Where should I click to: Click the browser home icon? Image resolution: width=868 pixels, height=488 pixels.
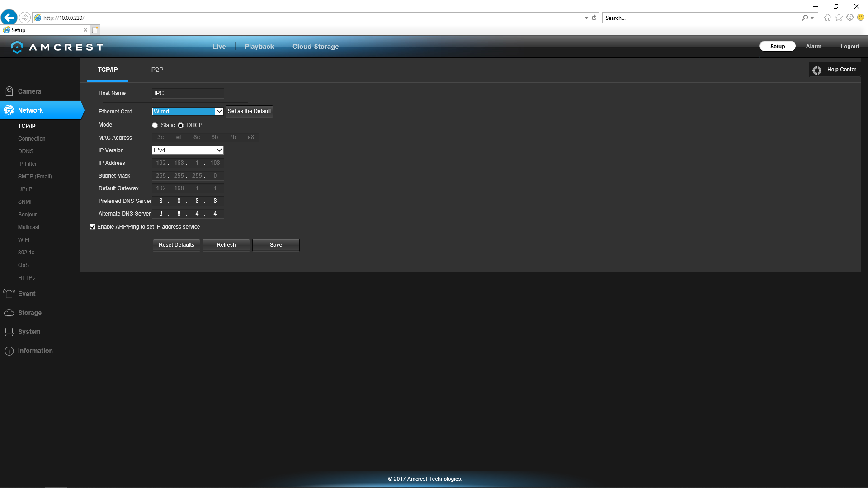(827, 18)
